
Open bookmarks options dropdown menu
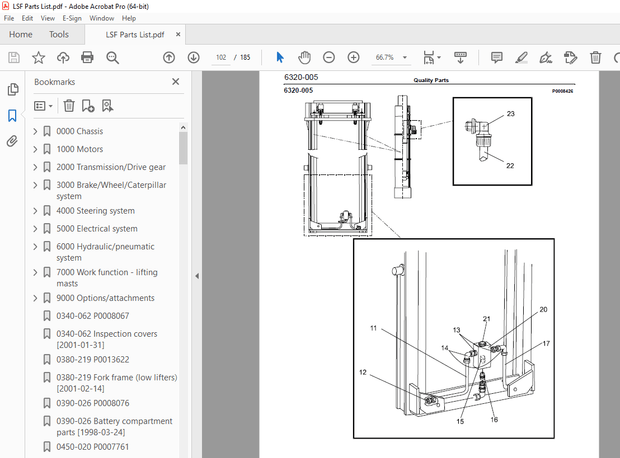43,106
